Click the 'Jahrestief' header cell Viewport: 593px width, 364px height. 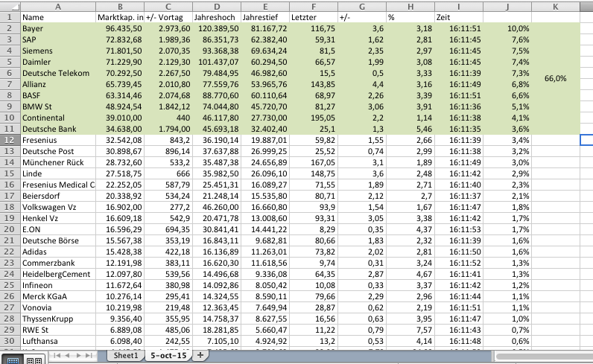click(265, 17)
